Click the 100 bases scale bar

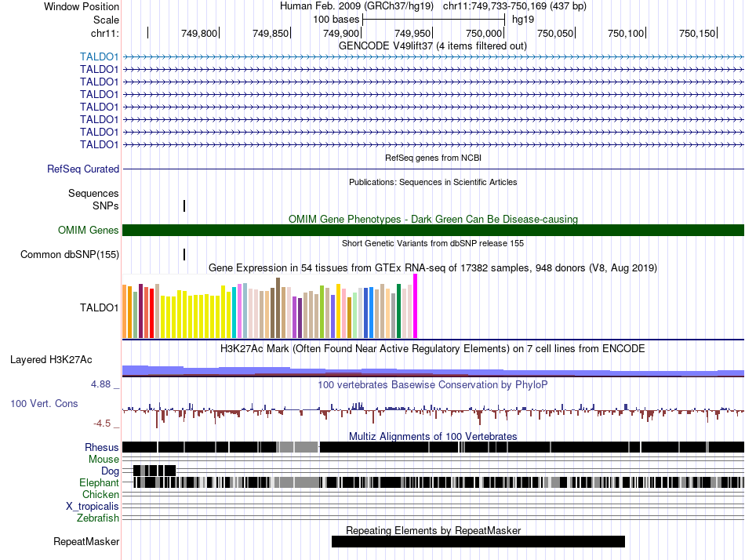(433, 18)
